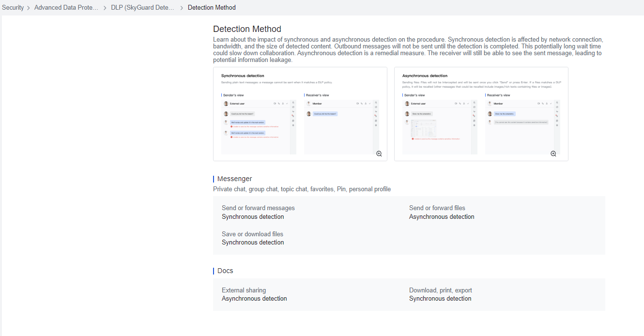Click the Messenger section header

pyautogui.click(x=234, y=179)
